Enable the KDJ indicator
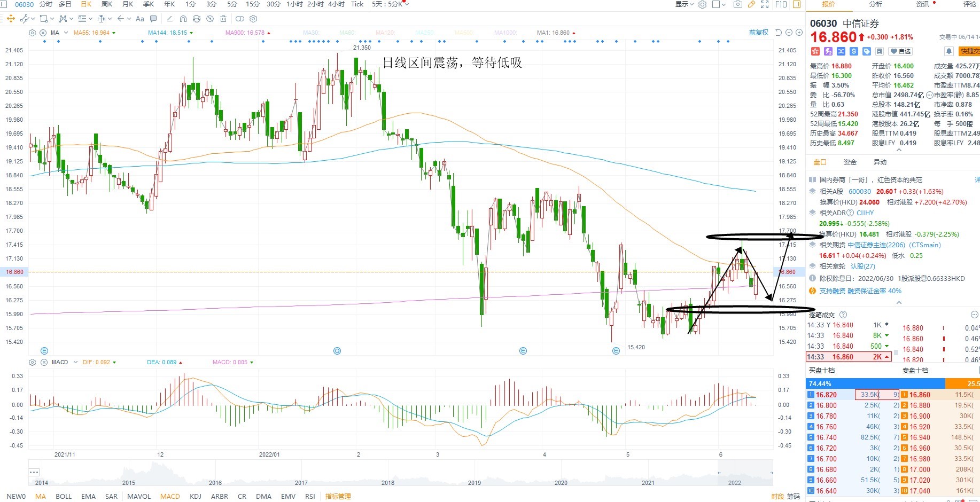 click(x=196, y=496)
